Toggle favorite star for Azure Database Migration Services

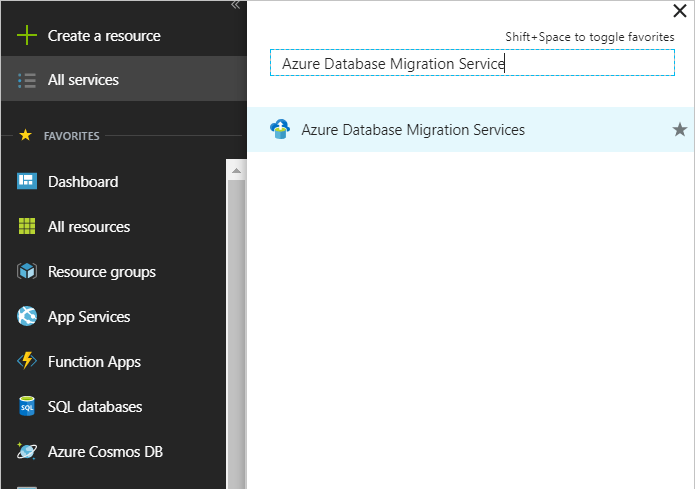tap(680, 130)
